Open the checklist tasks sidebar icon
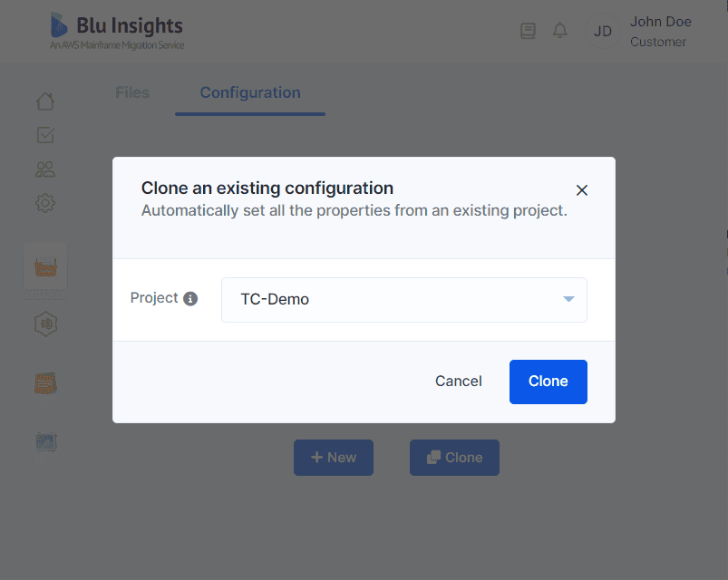This screenshot has height=580, width=728. coord(45,135)
